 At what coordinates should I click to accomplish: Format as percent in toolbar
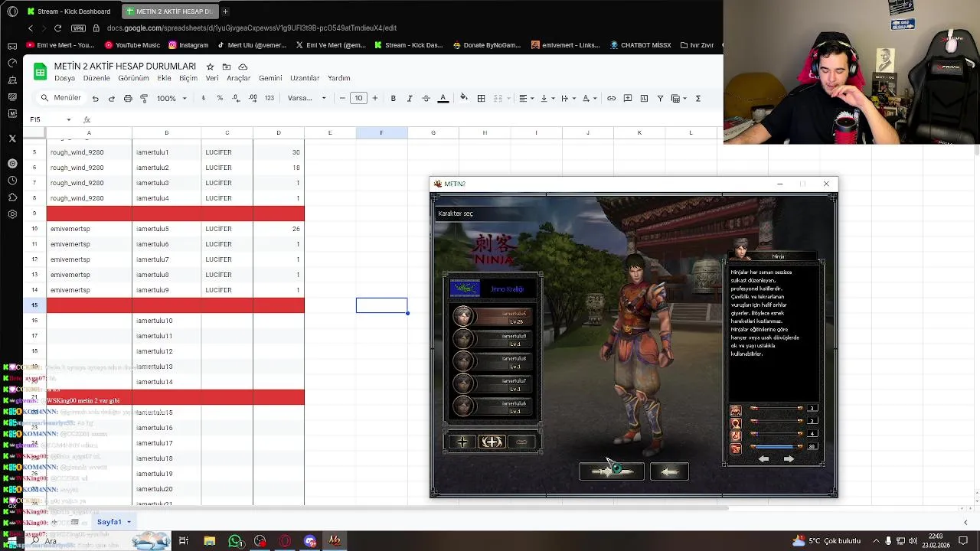pos(220,98)
